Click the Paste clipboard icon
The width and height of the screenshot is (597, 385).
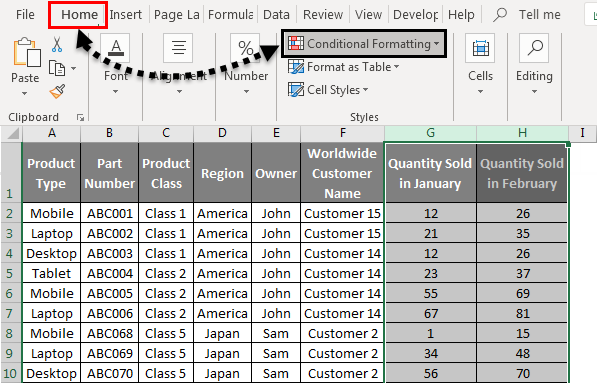(x=27, y=53)
